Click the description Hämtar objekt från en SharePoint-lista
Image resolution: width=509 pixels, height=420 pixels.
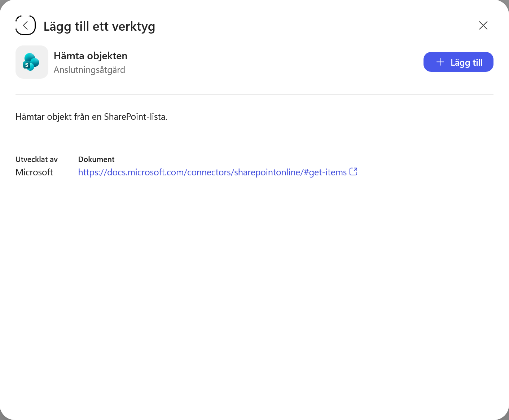coord(92,117)
